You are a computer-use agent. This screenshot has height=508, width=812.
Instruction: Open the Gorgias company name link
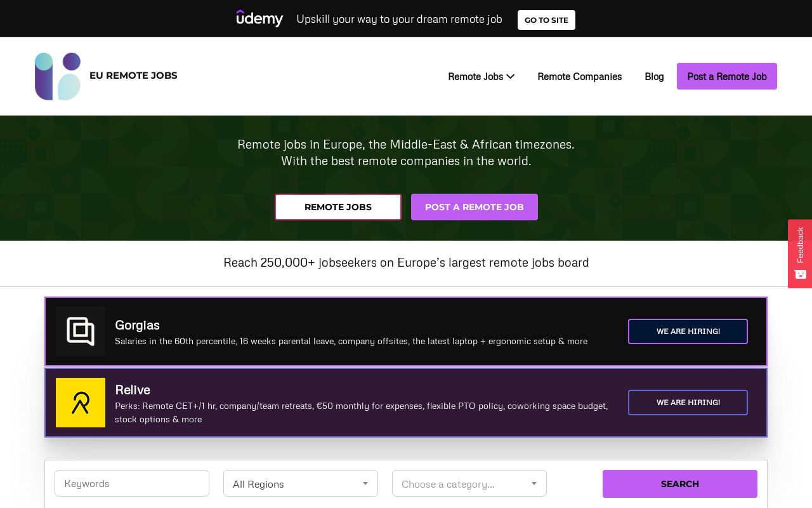tap(137, 325)
